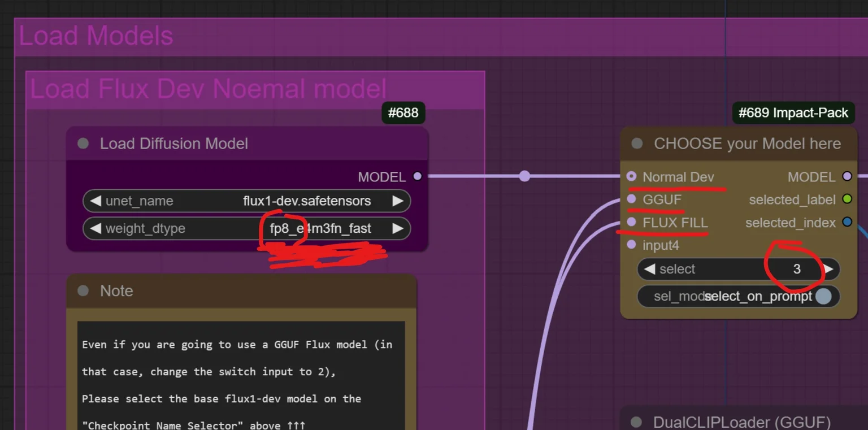
Task: Click the Normal Dev label
Action: pyautogui.click(x=678, y=177)
